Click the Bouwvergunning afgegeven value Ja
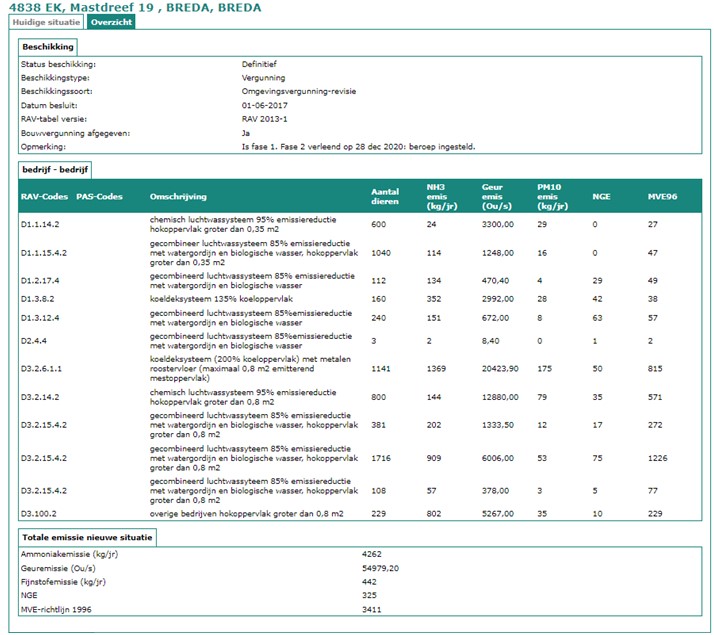The width and height of the screenshot is (714, 635). point(246,133)
